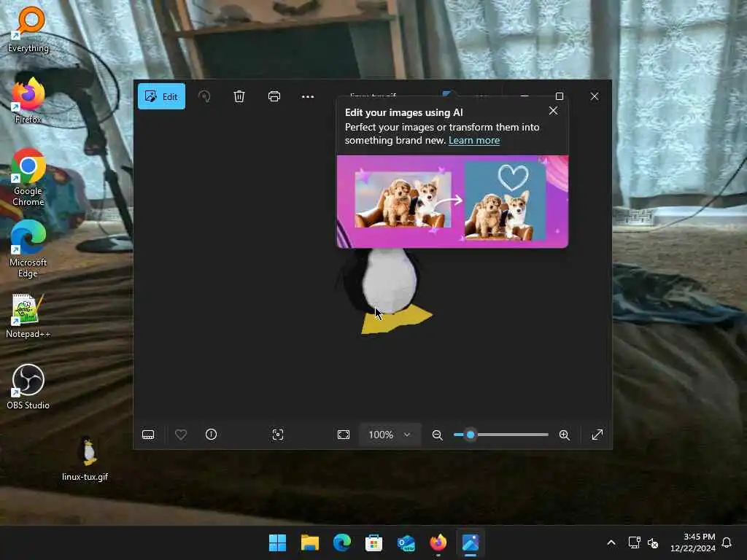
Task: Click the muted volume tray icon
Action: tap(653, 542)
